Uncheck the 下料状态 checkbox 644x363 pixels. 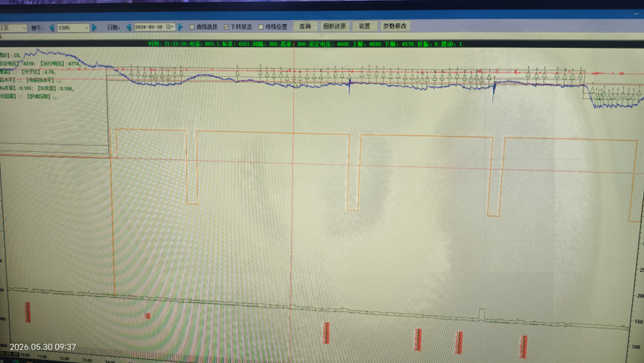(226, 27)
